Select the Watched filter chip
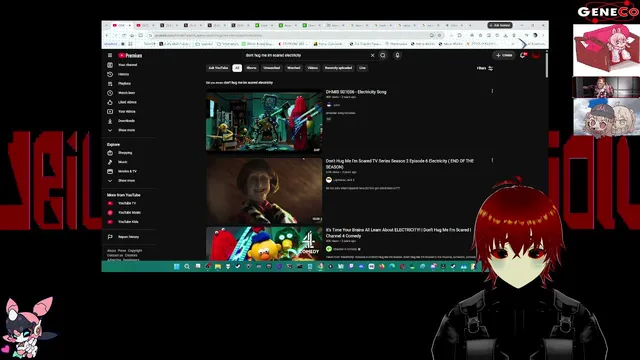The height and width of the screenshot is (360, 640). point(293,68)
